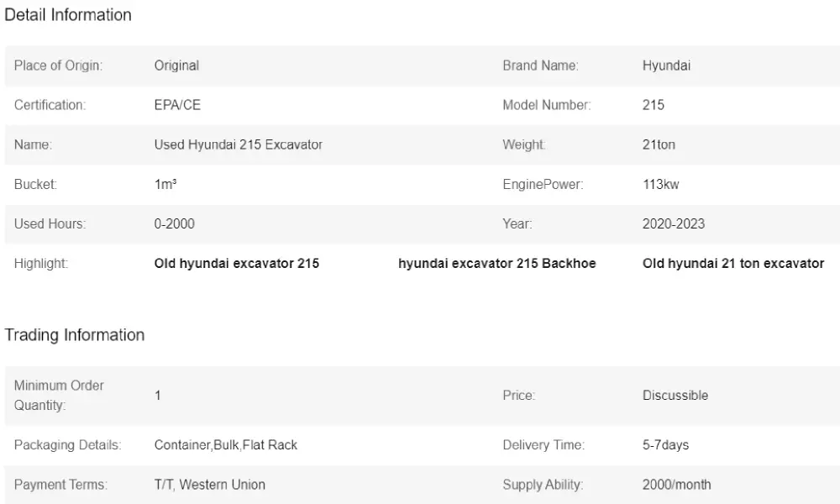This screenshot has height=504, width=840.
Task: Click the 'Used Hyundai 215 Excavator' name value
Action: [x=239, y=144]
